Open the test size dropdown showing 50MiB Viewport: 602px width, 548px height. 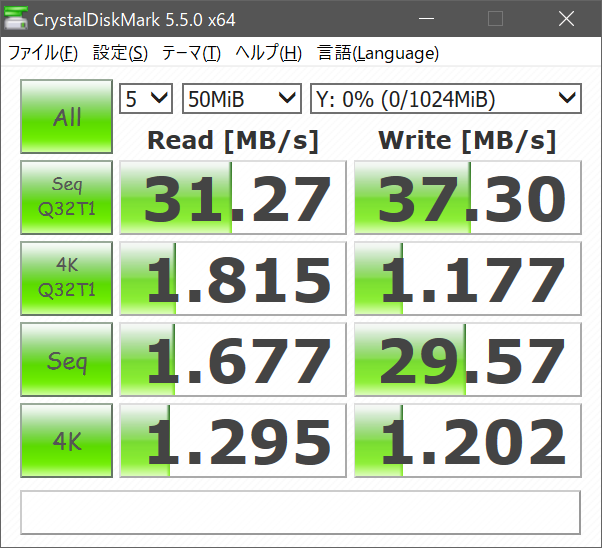[241, 98]
